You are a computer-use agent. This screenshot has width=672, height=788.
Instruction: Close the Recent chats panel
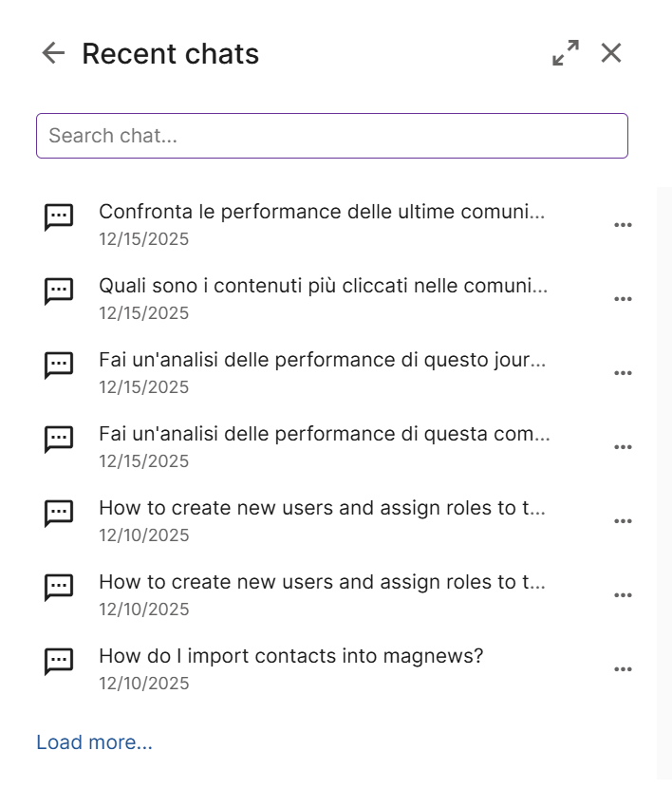(611, 53)
